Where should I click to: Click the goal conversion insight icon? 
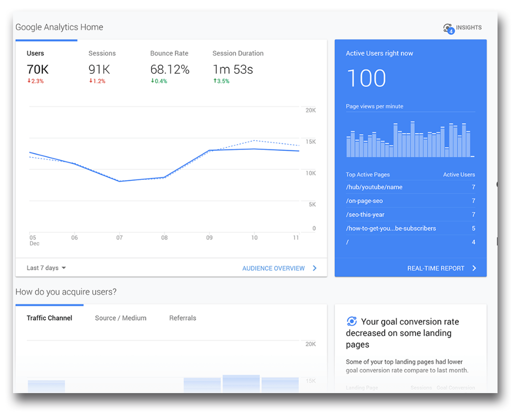[x=351, y=322]
